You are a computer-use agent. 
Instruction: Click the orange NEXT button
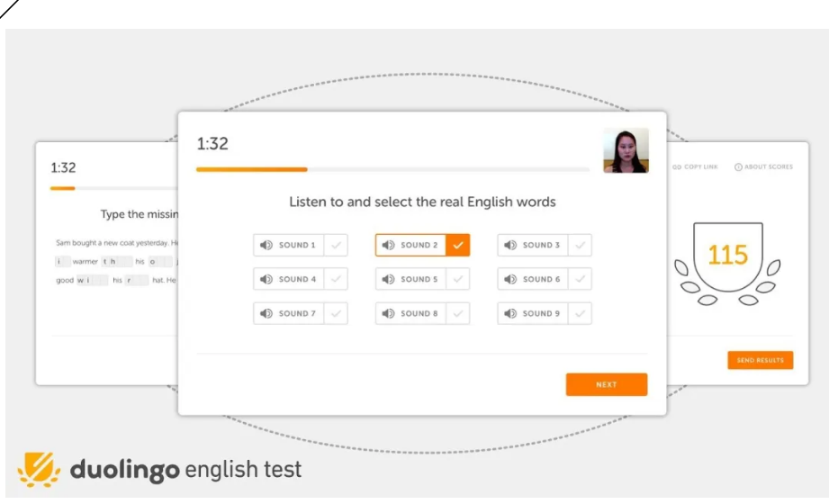coord(607,384)
